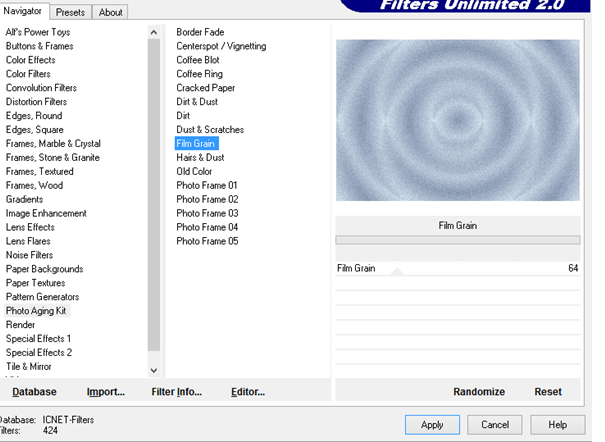Choose Centerspot / Vignetting filter

pos(221,46)
